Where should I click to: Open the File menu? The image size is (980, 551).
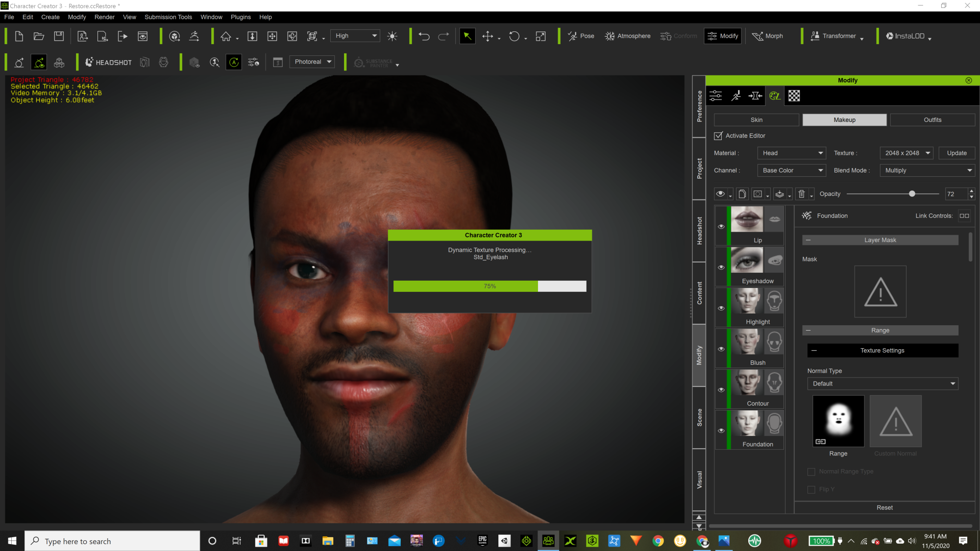coord(9,17)
